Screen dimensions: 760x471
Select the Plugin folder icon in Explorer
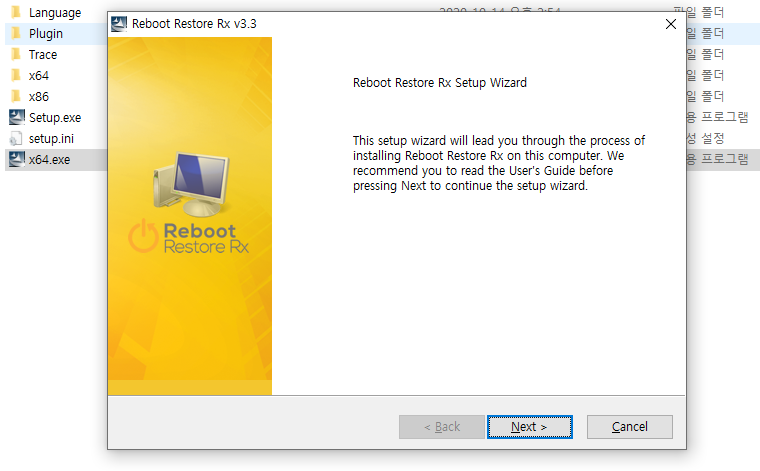[x=16, y=33]
